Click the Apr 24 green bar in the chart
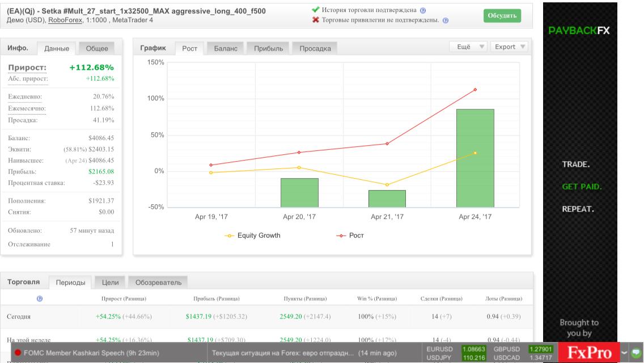 [475, 158]
